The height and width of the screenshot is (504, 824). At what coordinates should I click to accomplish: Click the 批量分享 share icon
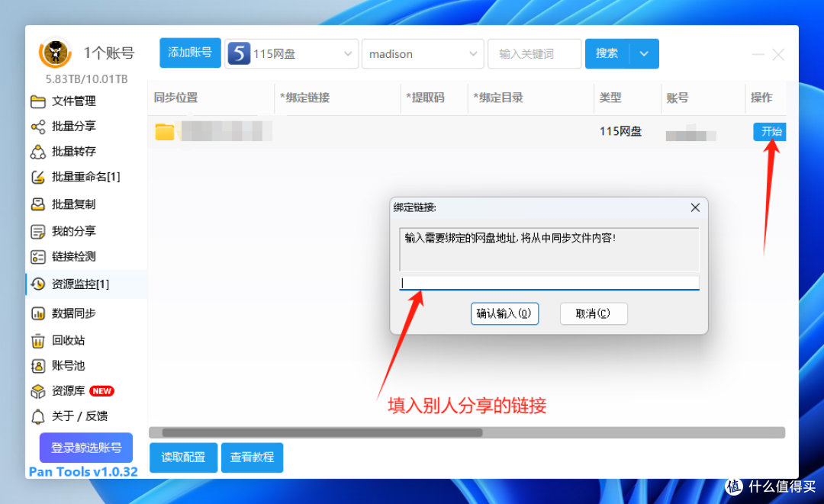(38, 127)
